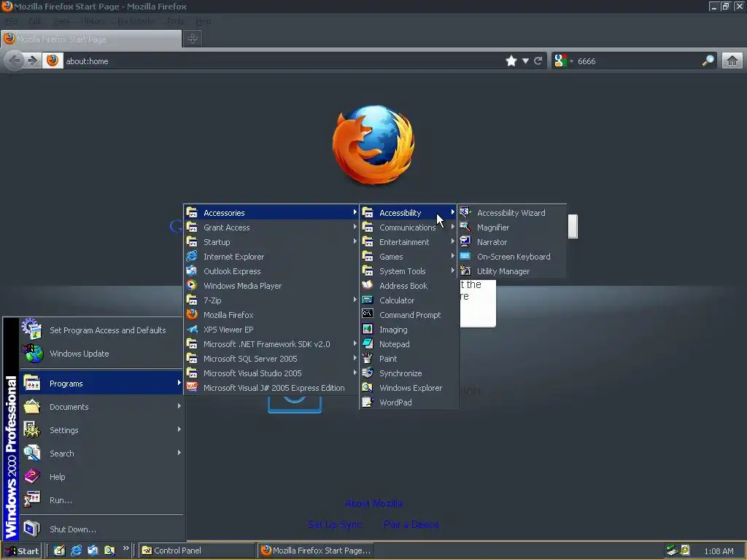Viewport: 747px width, 560px height.
Task: Click the Windows Media Player icon
Action: click(192, 285)
